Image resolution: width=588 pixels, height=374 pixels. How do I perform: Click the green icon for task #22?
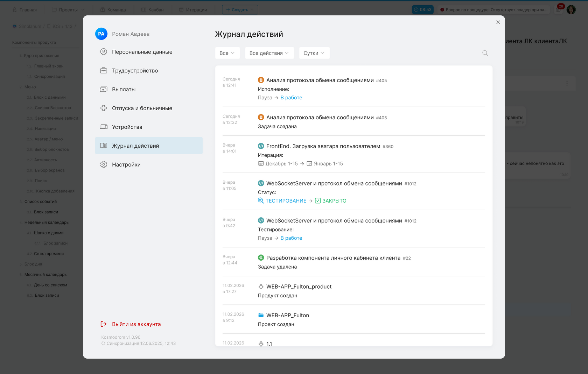[261, 258]
